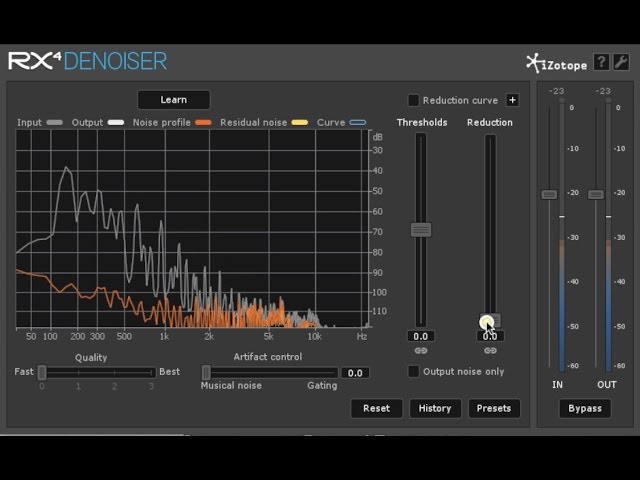Click the iZotope logo

pos(557,64)
